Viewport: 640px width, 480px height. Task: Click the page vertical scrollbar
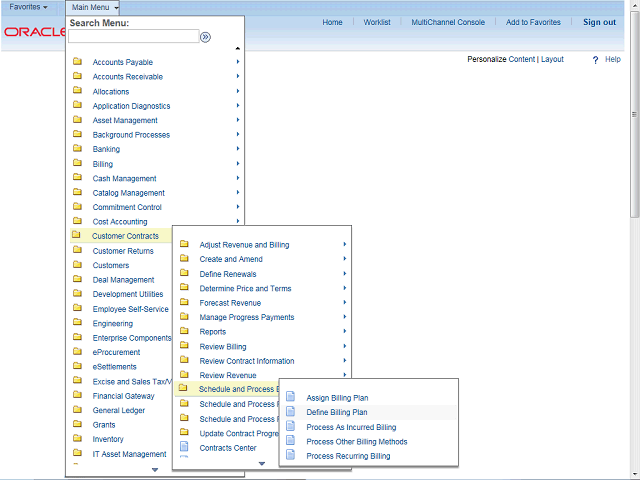click(x=634, y=240)
